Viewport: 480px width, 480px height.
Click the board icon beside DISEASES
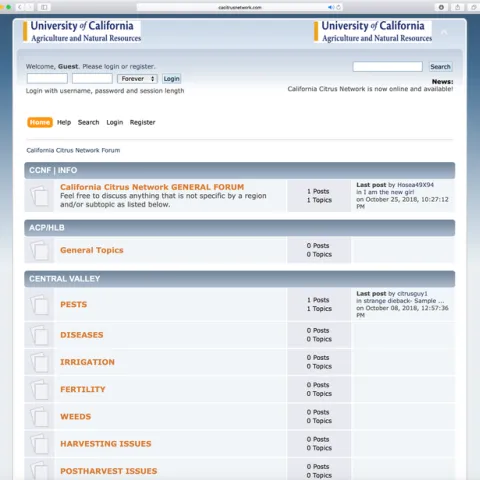tap(39, 335)
